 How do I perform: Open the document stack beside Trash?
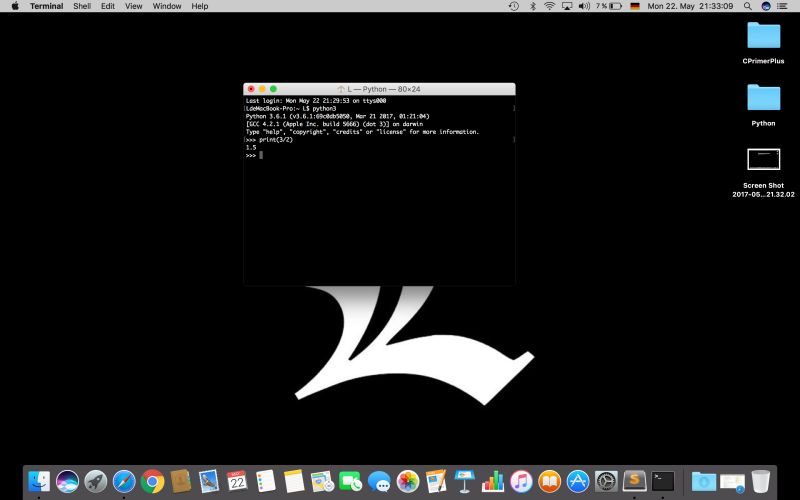click(x=732, y=481)
